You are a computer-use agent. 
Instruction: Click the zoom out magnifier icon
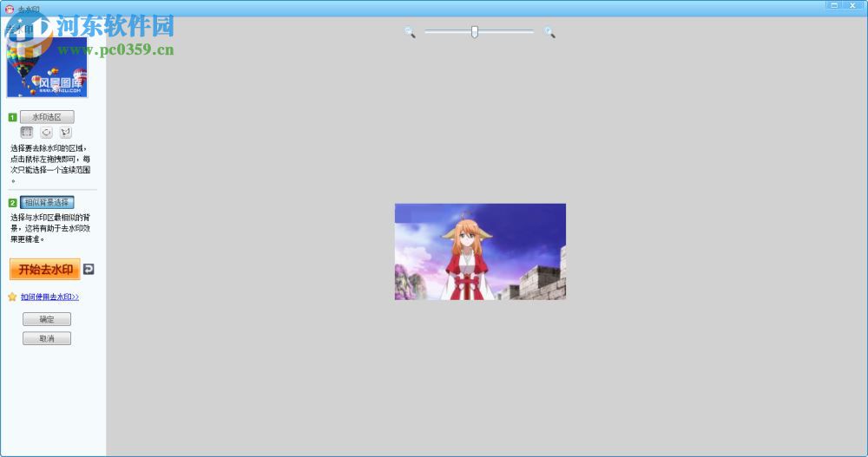(410, 32)
